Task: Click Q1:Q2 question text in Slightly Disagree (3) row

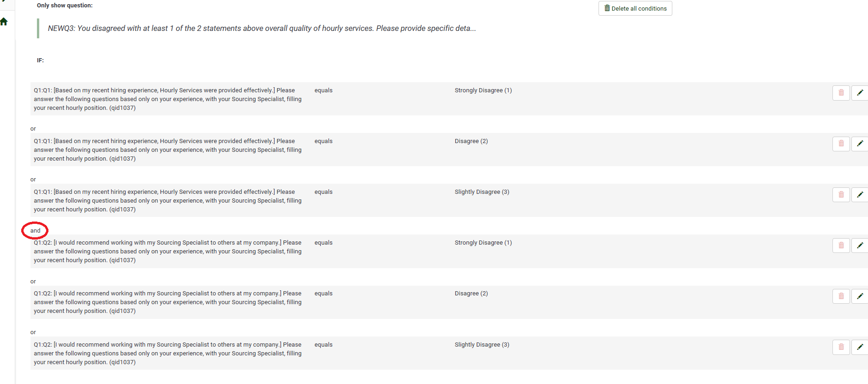Action: click(x=168, y=354)
